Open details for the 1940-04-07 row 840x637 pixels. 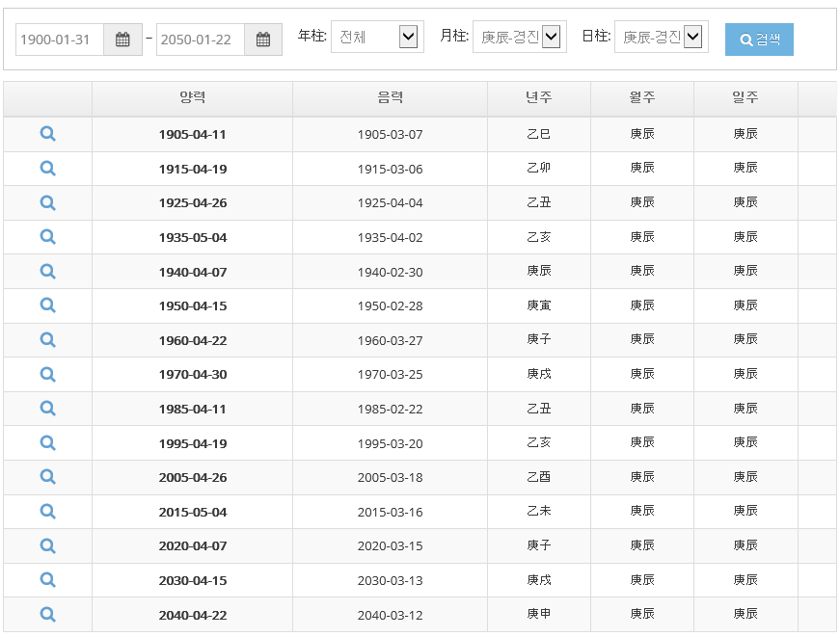47,272
